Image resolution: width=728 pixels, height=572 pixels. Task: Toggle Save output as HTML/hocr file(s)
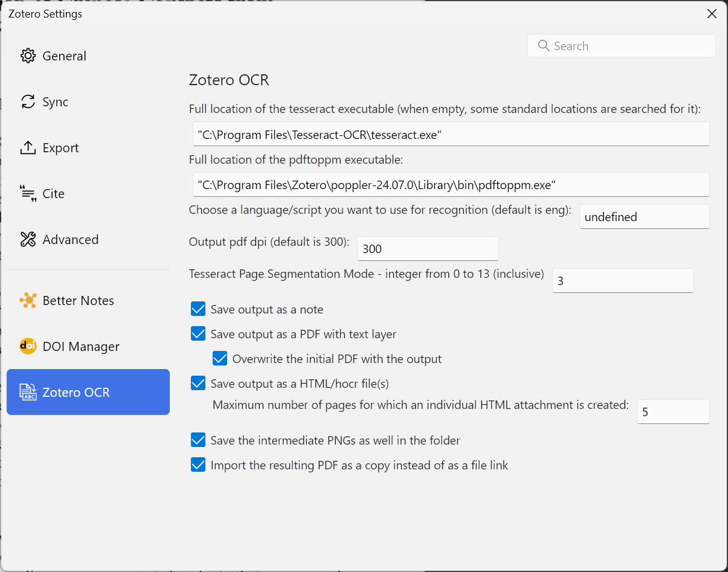click(198, 384)
